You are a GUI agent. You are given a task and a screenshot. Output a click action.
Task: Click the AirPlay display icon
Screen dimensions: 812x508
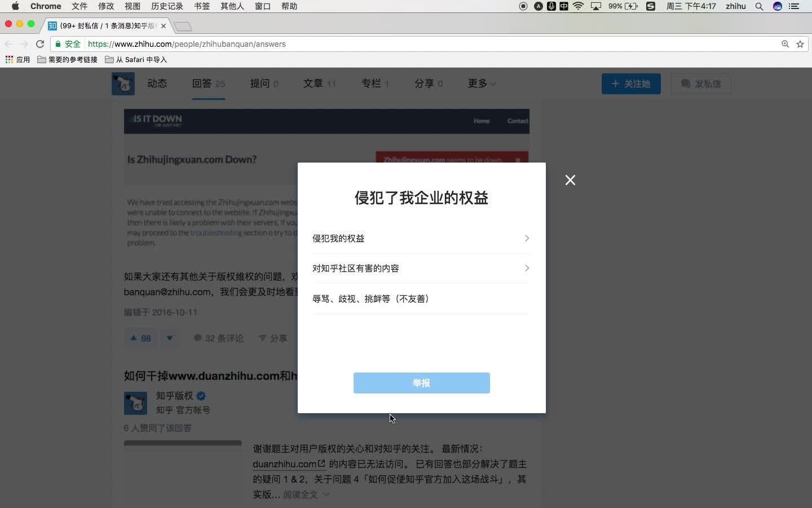tap(596, 6)
